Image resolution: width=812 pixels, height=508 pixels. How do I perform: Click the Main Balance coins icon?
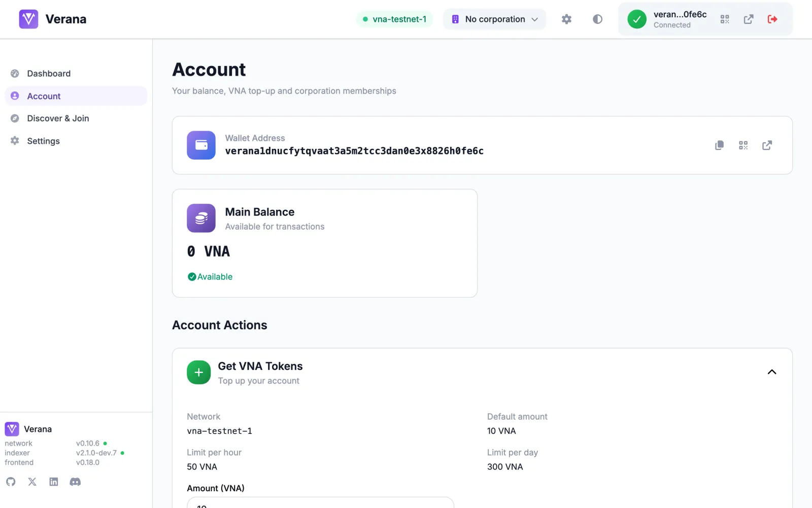click(201, 218)
